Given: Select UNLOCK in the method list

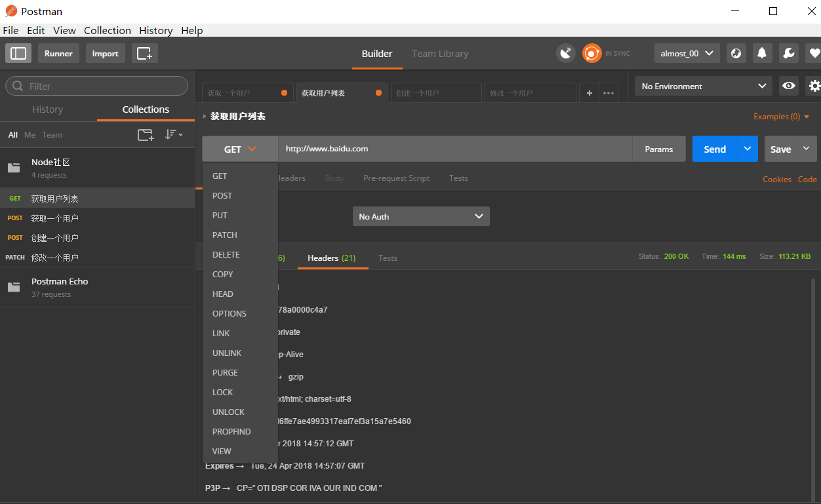Looking at the screenshot, I should pyautogui.click(x=241, y=412).
